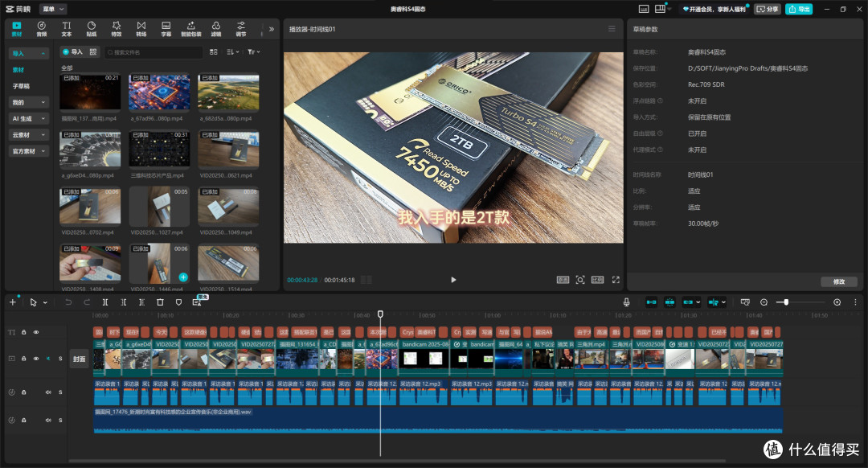Switch to the 素材 top tab
This screenshot has height=468, width=868.
point(17,29)
